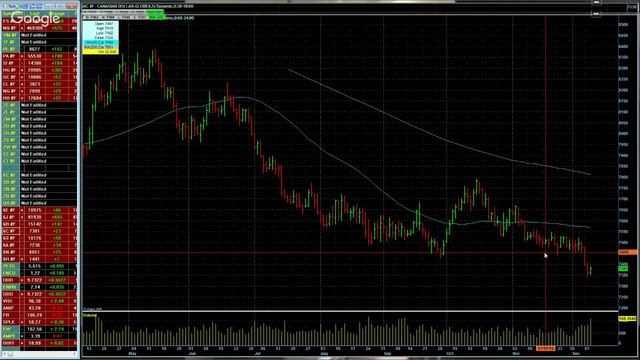The height and width of the screenshot is (360, 640).
Task: Select the GC #F gold futures row
Action: (39, 77)
